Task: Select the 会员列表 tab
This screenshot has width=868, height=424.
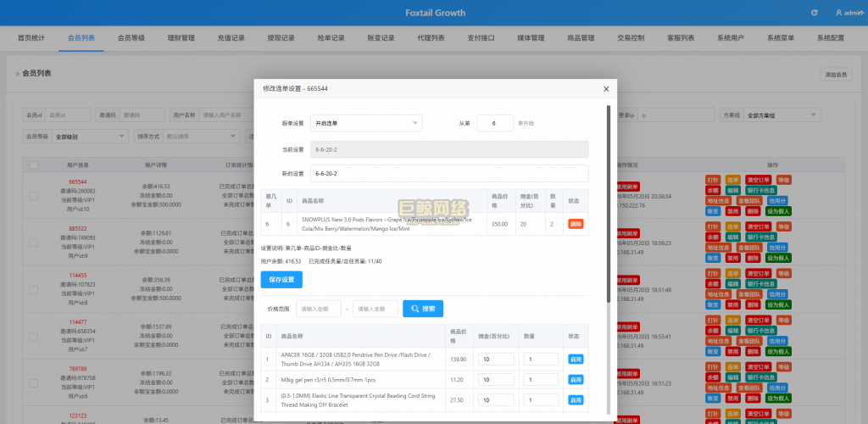Action: (x=81, y=38)
